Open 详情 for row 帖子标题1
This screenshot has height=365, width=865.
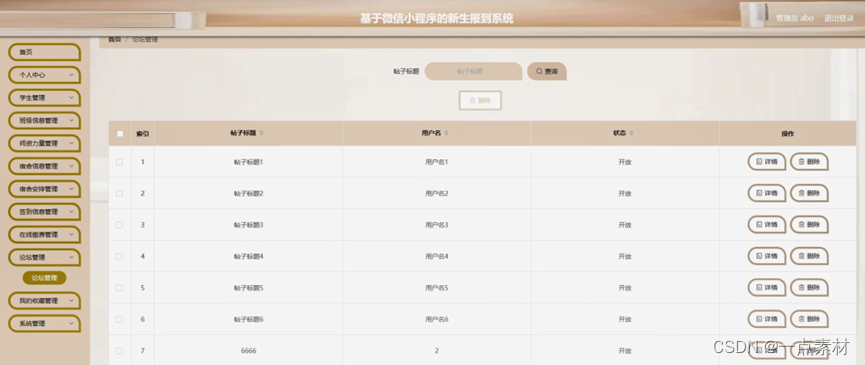click(x=767, y=162)
